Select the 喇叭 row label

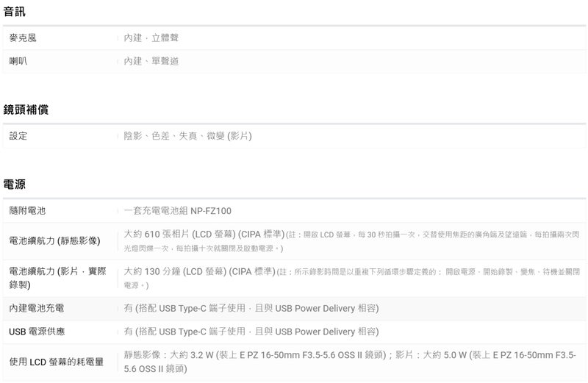(18, 61)
